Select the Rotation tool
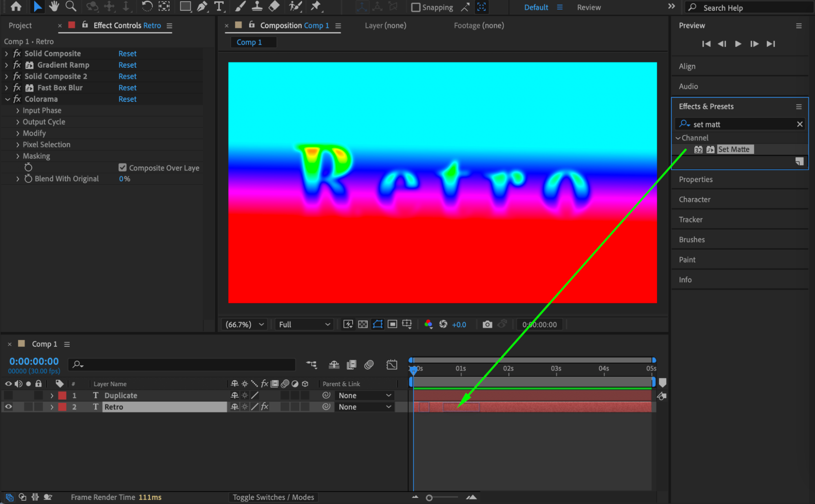 coord(147,7)
